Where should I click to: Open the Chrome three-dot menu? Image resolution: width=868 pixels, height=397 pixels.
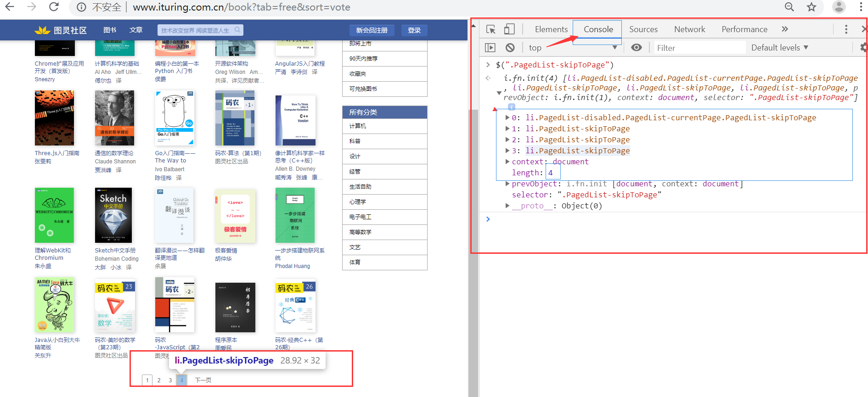point(861,7)
